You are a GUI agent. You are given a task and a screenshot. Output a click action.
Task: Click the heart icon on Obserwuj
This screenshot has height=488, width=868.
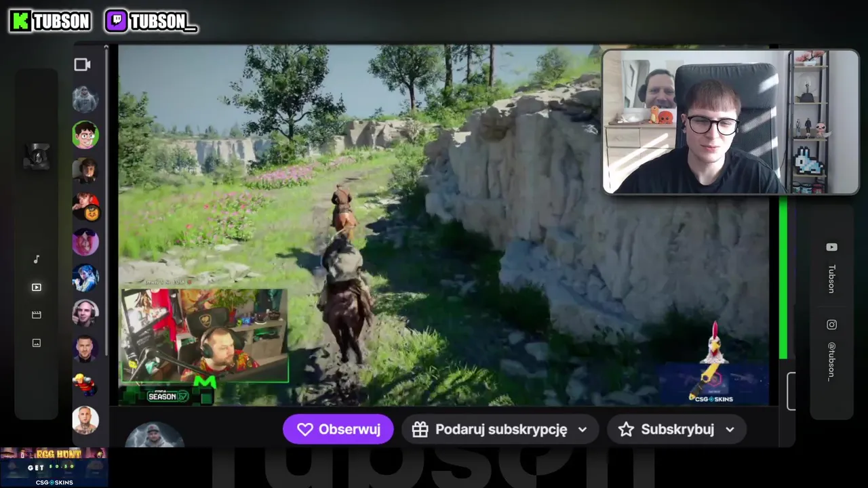pos(305,430)
